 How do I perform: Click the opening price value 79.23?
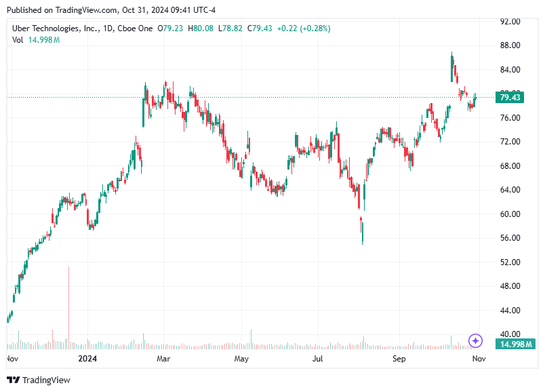coord(173,28)
